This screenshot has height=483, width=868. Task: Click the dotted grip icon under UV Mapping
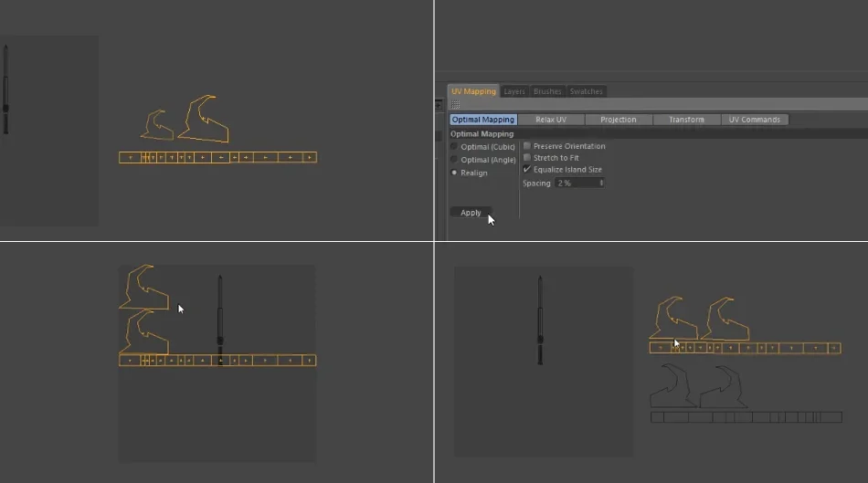point(455,105)
